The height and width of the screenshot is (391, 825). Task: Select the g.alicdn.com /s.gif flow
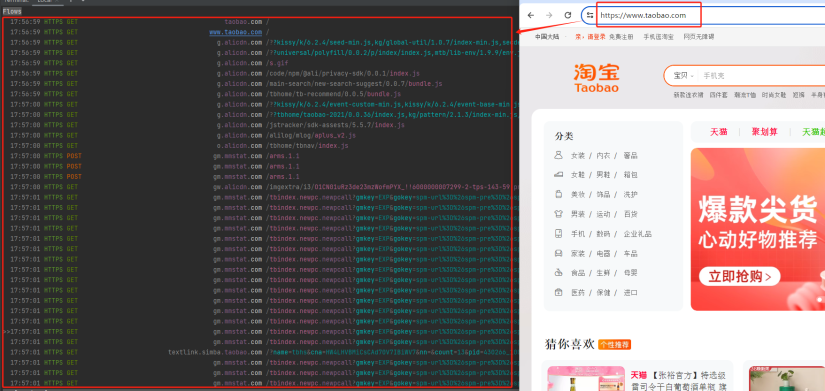(x=257, y=63)
